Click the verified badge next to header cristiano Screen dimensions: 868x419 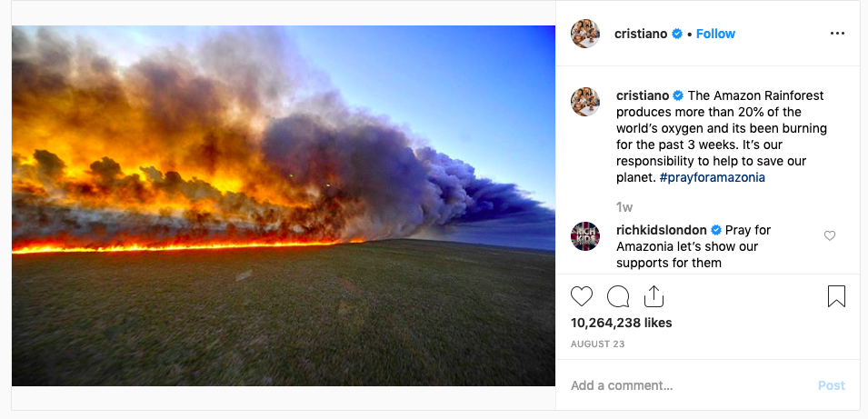coord(677,34)
